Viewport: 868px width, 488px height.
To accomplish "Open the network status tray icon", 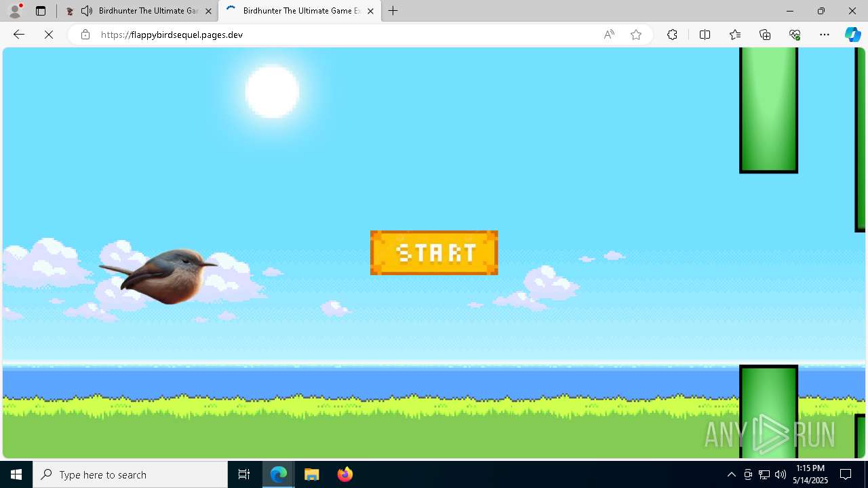I will click(x=764, y=474).
